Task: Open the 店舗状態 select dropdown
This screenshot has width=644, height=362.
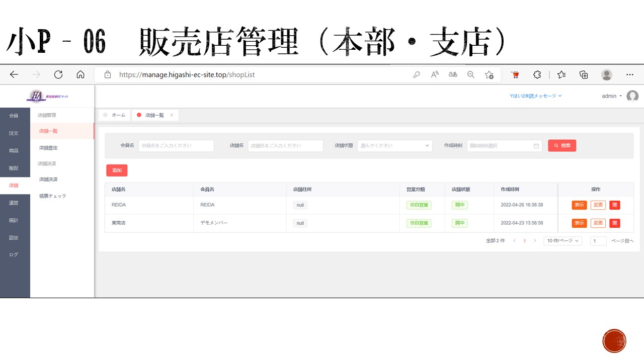Action: pos(395,146)
